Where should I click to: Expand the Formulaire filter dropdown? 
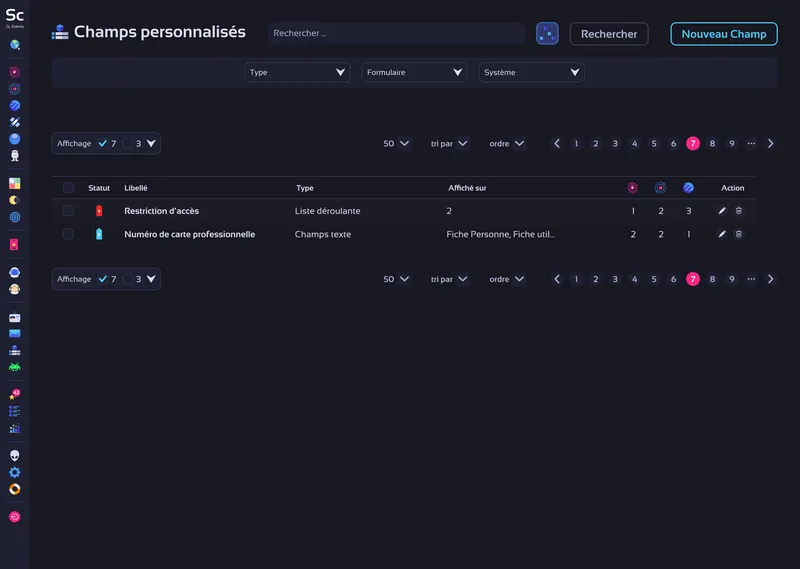[414, 72]
